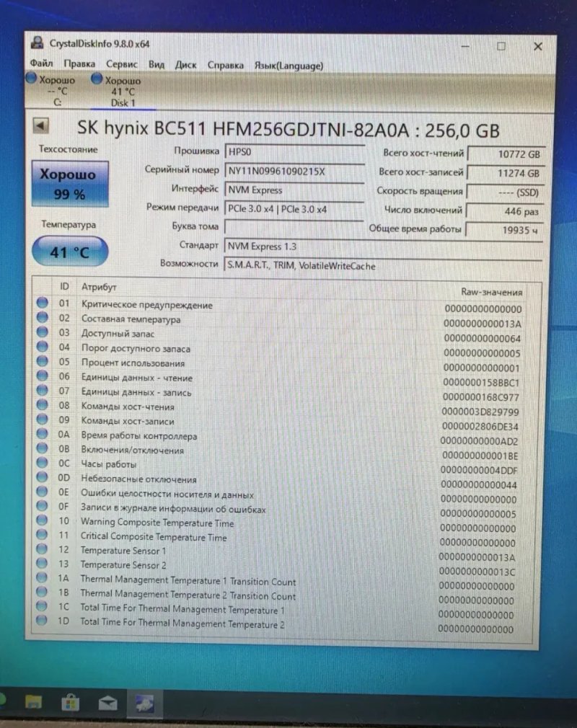Click power on hours value 19935 ч
The image size is (577, 728).
click(504, 230)
